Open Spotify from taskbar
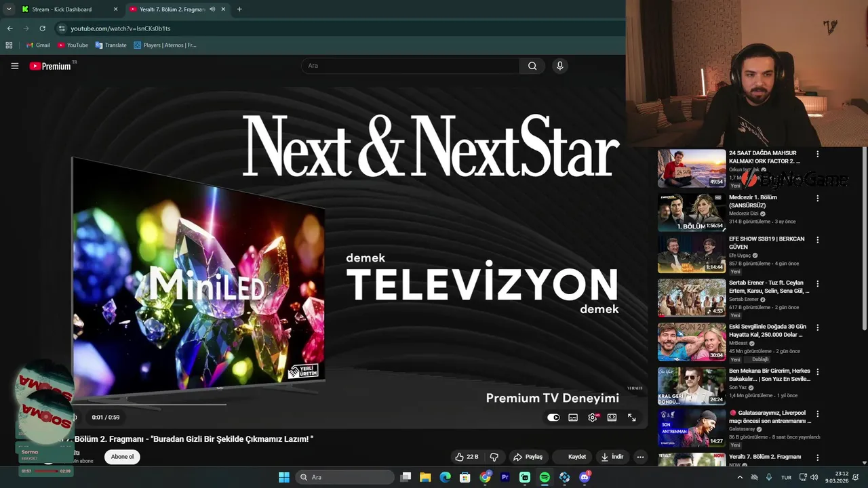Viewport: 868px width, 488px height. coord(545,477)
